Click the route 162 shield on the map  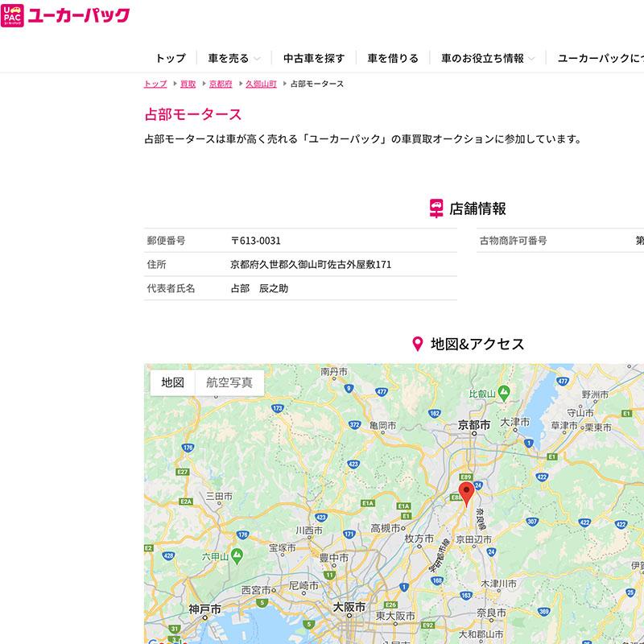(435, 413)
